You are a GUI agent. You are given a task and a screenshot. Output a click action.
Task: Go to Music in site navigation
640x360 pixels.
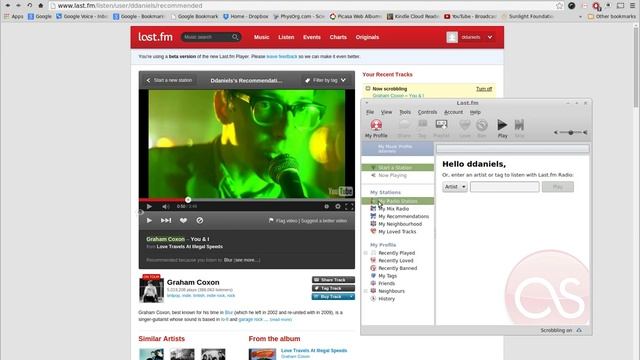[x=261, y=37]
